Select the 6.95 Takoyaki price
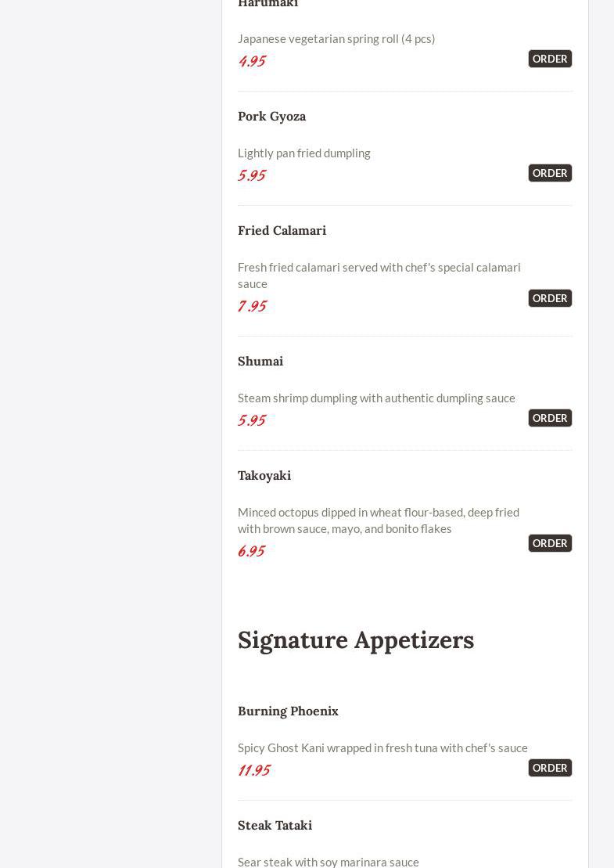Viewport: 614px width, 868px height. [251, 551]
